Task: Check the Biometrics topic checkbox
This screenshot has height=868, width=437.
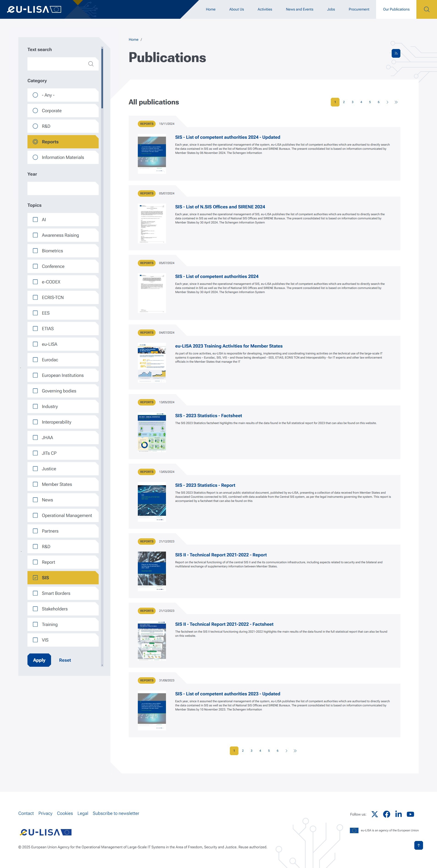Action: click(35, 251)
